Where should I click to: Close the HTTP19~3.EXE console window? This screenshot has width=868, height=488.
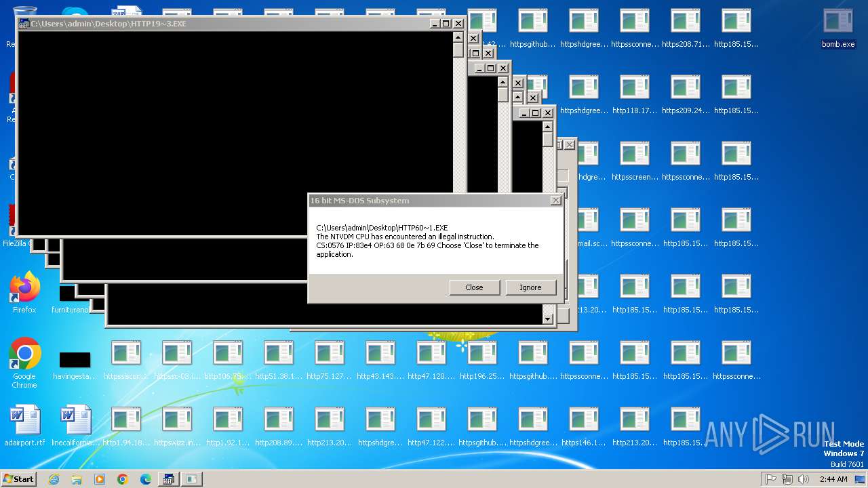coord(458,24)
